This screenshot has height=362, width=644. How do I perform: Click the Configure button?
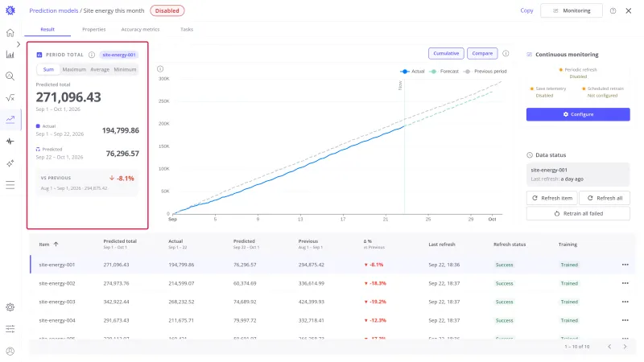point(578,114)
